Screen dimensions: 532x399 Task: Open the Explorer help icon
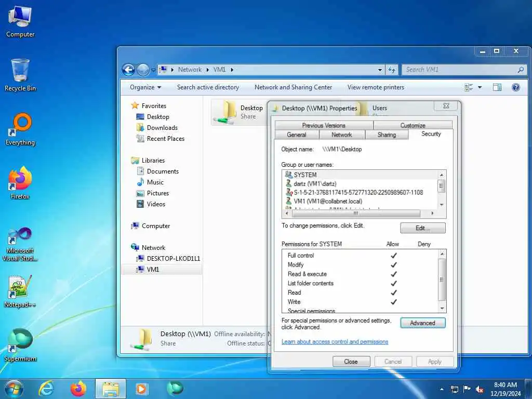pyautogui.click(x=516, y=87)
